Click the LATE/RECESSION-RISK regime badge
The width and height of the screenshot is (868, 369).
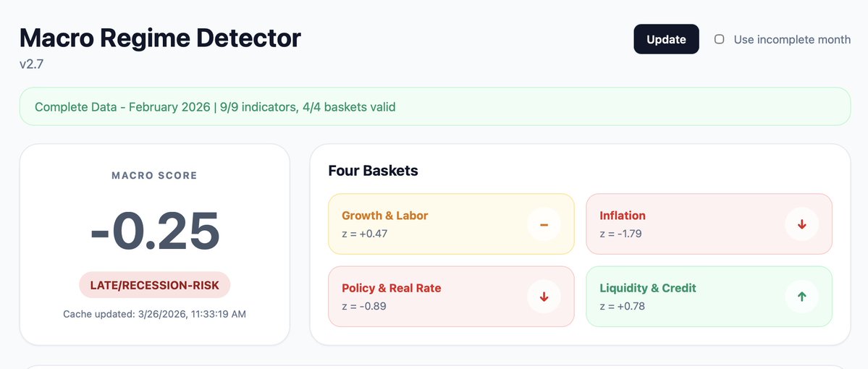[x=154, y=285]
